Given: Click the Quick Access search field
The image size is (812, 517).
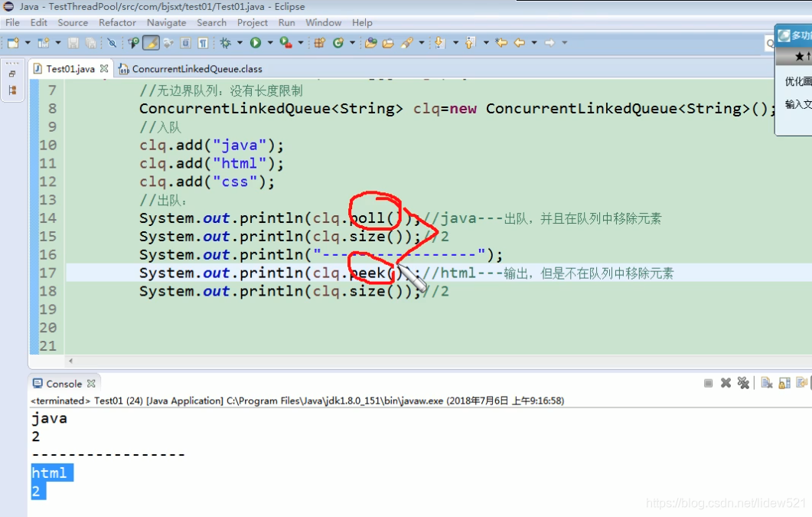Looking at the screenshot, I should click(x=770, y=44).
